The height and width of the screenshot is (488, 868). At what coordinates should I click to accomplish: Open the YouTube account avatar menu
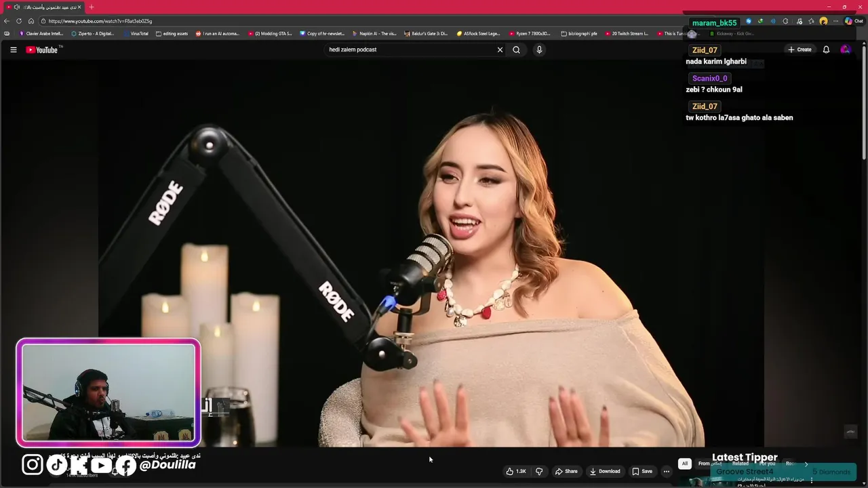click(845, 49)
